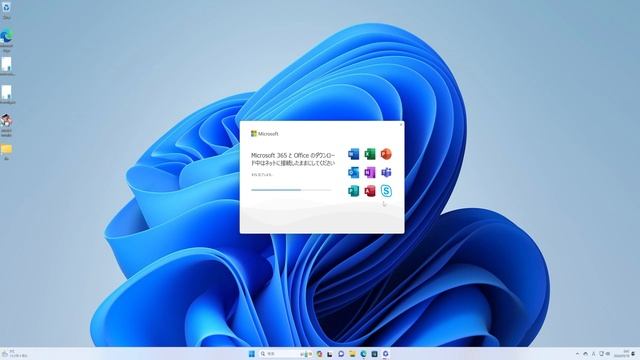The height and width of the screenshot is (360, 640).
Task: Select the Recycle Bin desktop icon
Action: [7, 10]
